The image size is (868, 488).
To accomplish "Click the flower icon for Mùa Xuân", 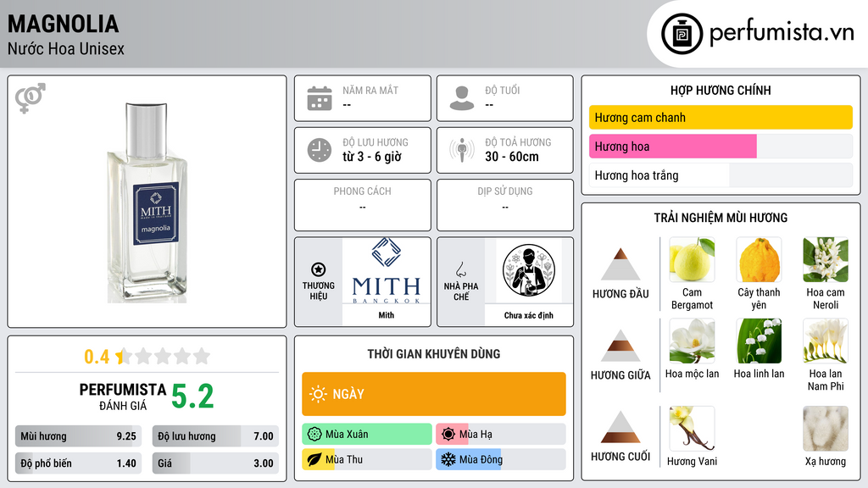I will click(314, 435).
